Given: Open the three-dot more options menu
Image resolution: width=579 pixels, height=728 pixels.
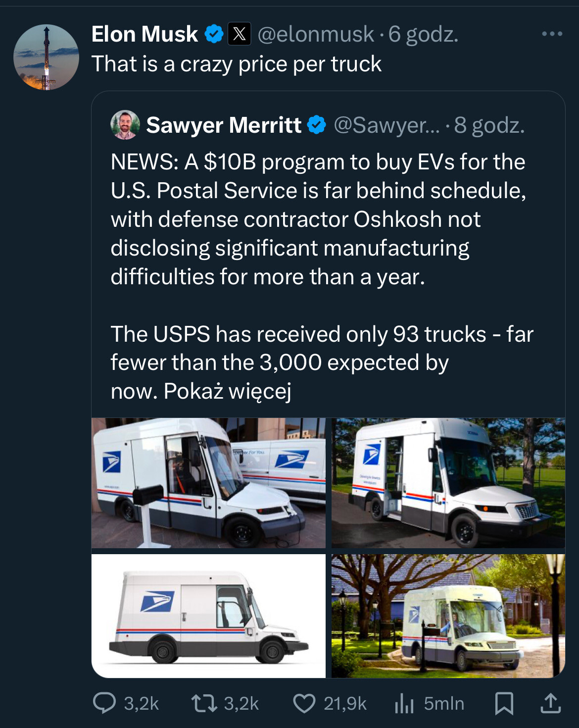Looking at the screenshot, I should [552, 34].
